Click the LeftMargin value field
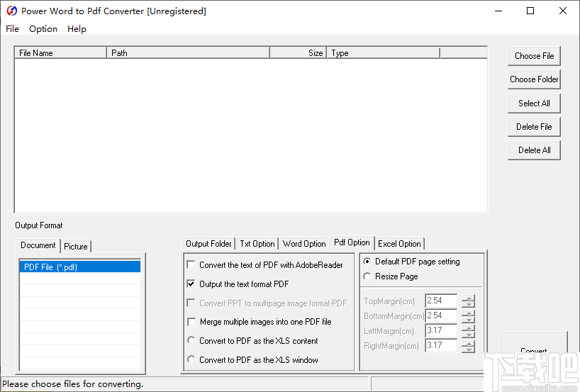The width and height of the screenshot is (580, 392). click(x=441, y=330)
